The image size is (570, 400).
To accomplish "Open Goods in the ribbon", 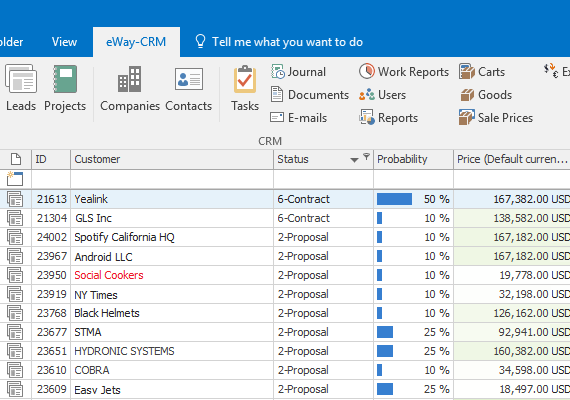I will tap(485, 95).
